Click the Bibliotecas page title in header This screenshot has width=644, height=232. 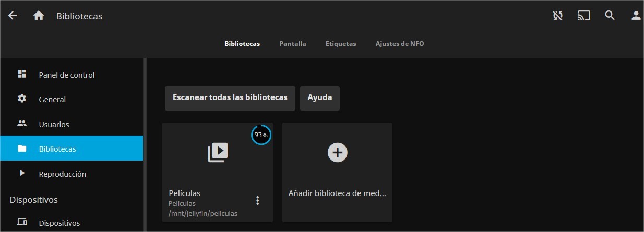[x=79, y=16]
